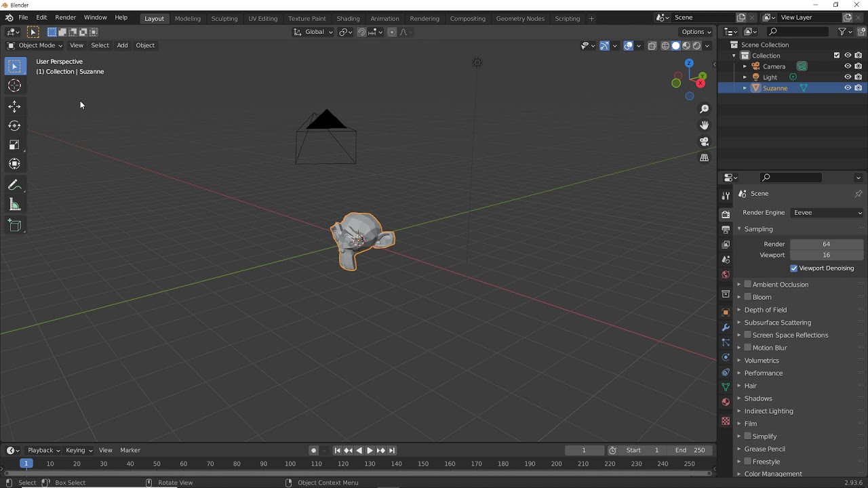Open the Options dropdown in viewport header

click(696, 32)
